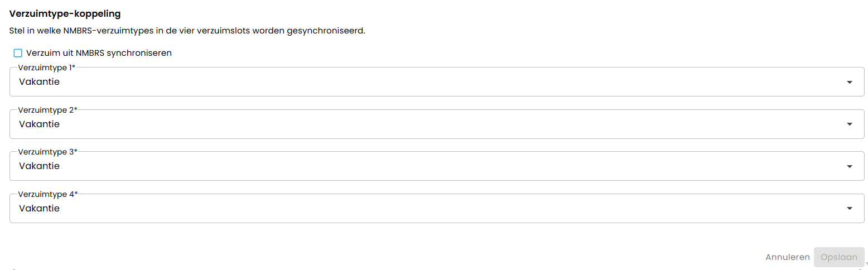Open the first Verzuimtype combo box

pyautogui.click(x=437, y=82)
